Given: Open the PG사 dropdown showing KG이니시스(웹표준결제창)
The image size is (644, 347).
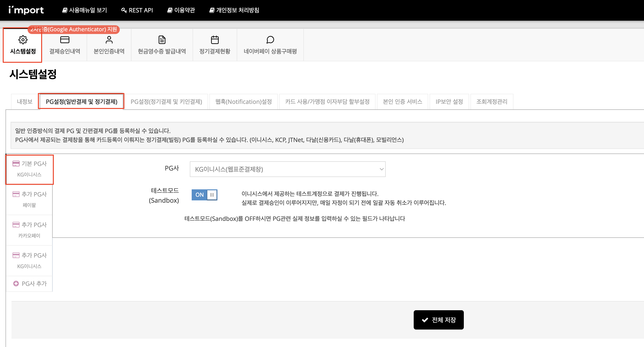Looking at the screenshot, I should [288, 169].
